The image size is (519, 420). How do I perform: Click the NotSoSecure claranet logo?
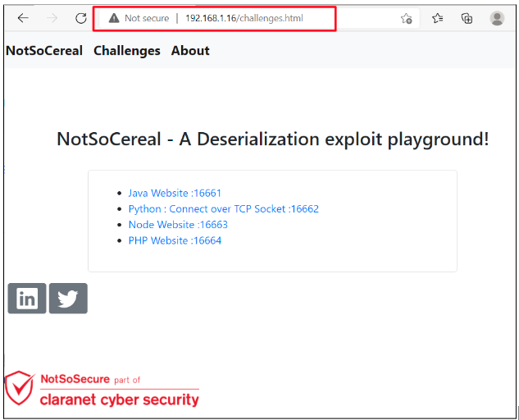pyautogui.click(x=102, y=389)
